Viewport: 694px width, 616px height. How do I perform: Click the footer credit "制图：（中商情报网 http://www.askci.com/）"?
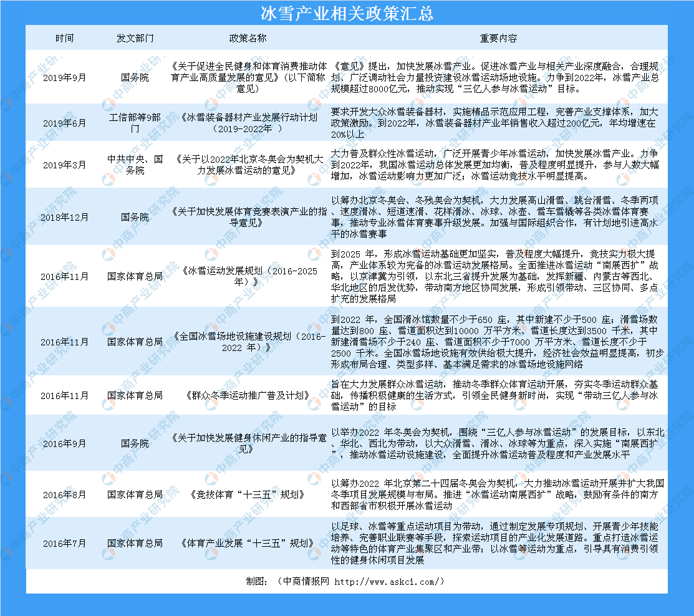(x=345, y=582)
